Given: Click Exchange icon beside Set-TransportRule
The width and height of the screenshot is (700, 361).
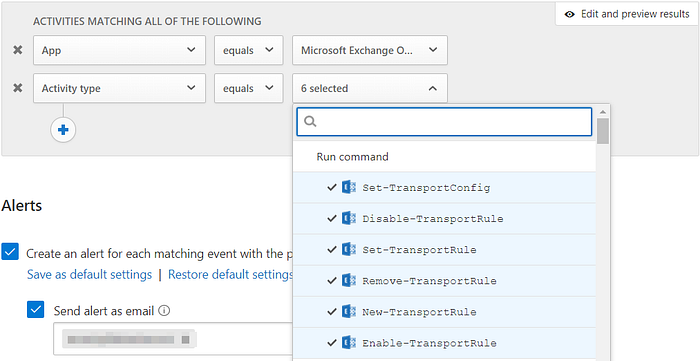Looking at the screenshot, I should (x=349, y=249).
